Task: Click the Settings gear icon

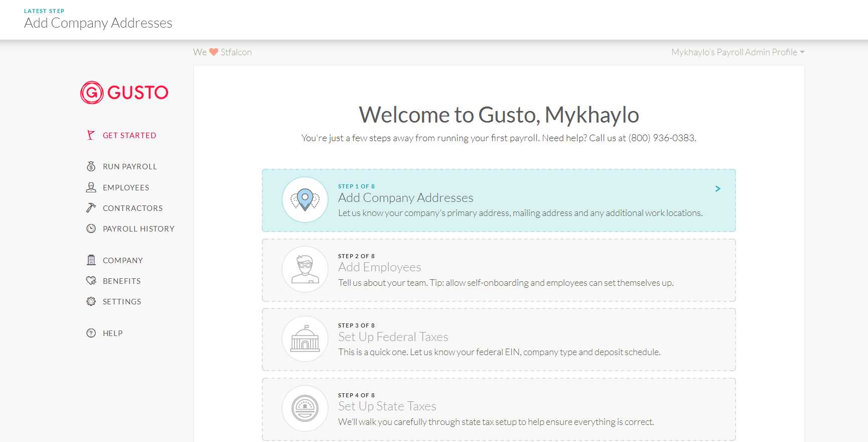Action: pos(91,301)
